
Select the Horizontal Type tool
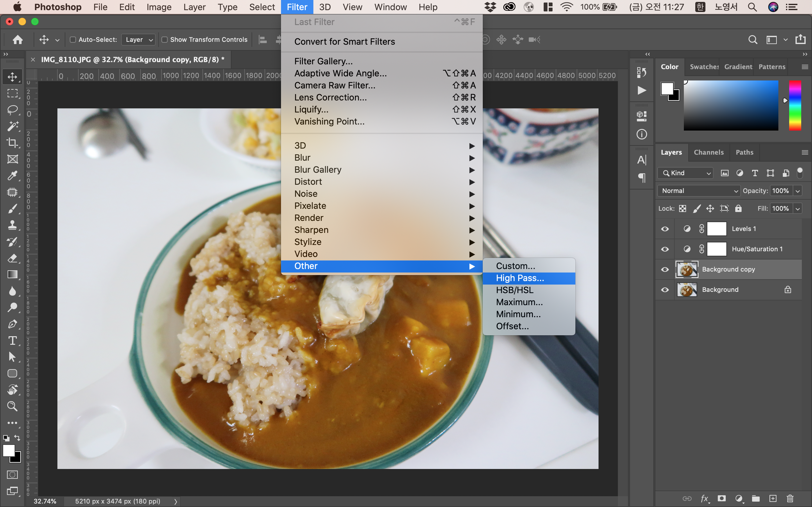click(x=12, y=341)
